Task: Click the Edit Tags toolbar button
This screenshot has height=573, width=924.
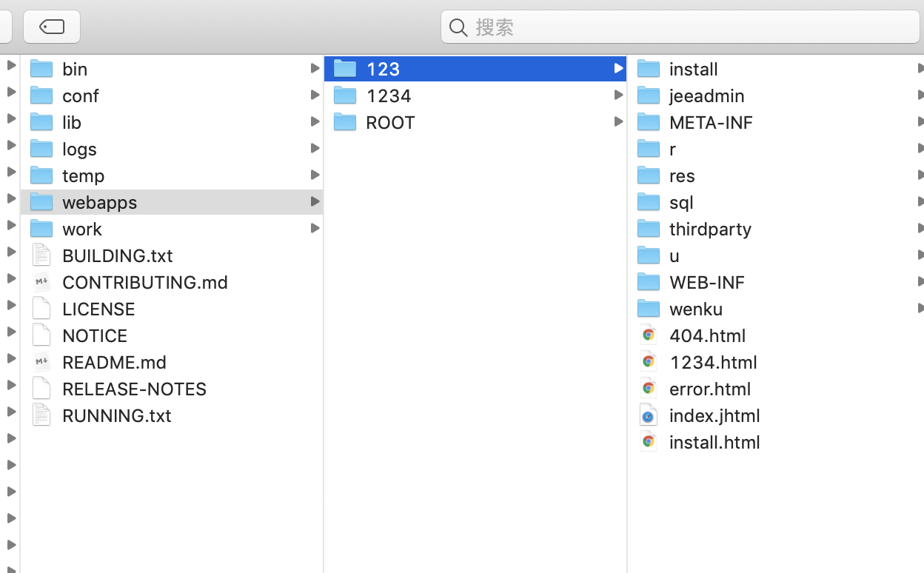Action: click(52, 27)
